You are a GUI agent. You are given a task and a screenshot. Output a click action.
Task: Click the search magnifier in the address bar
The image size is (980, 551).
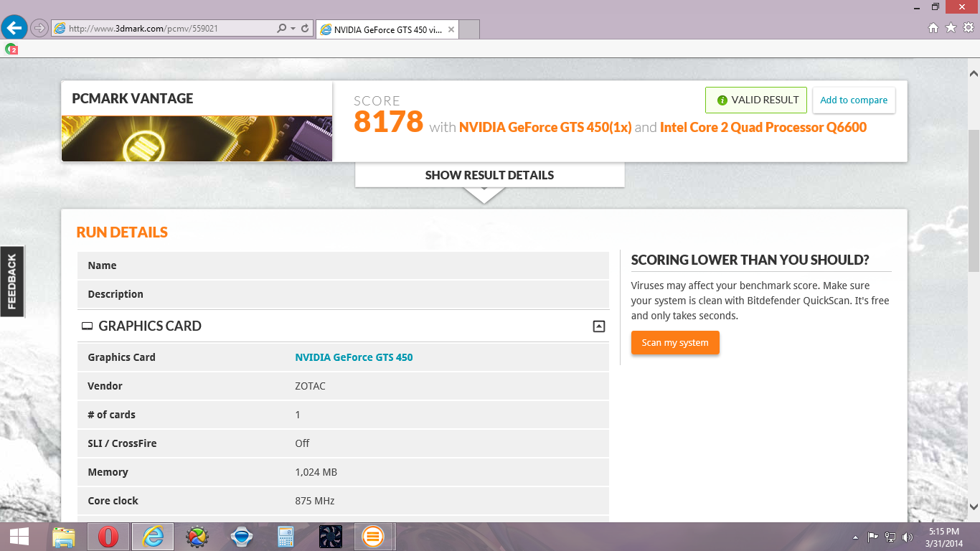click(282, 29)
